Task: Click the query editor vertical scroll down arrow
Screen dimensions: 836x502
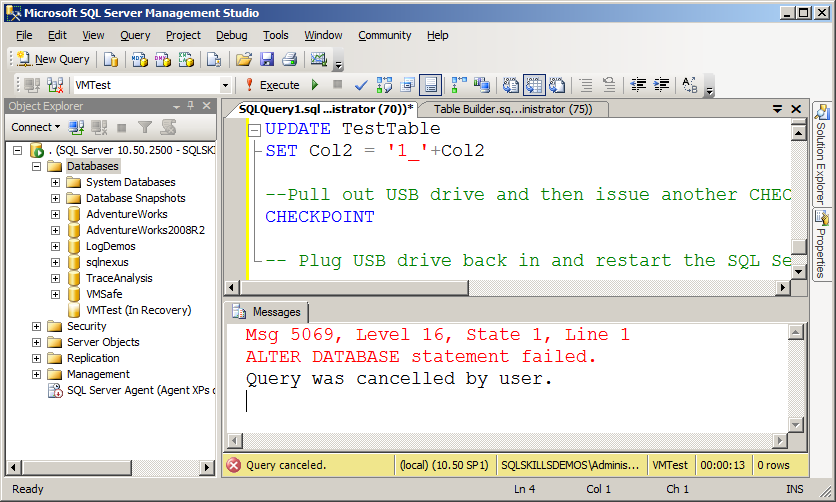Action: tap(798, 271)
